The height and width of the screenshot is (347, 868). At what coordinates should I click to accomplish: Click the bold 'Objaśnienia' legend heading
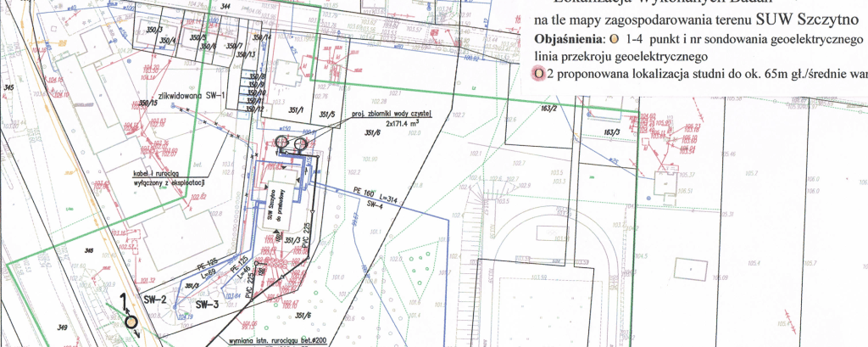point(564,40)
